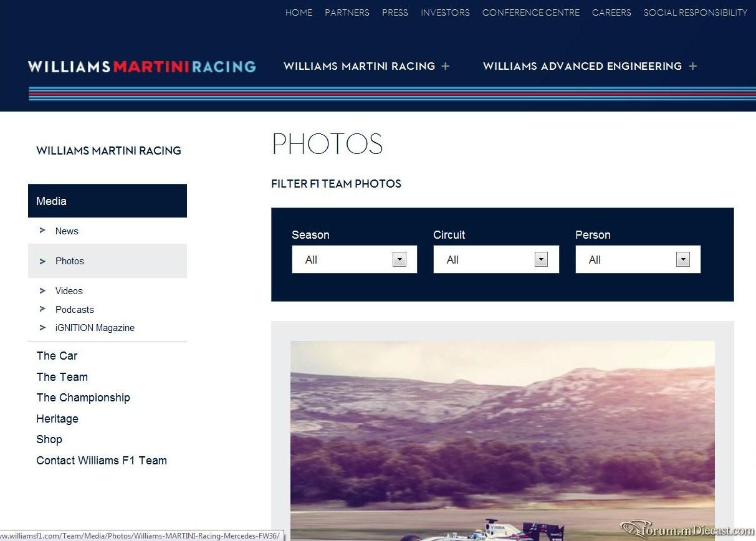Open the Season dropdown
The height and width of the screenshot is (541, 756).
(354, 259)
